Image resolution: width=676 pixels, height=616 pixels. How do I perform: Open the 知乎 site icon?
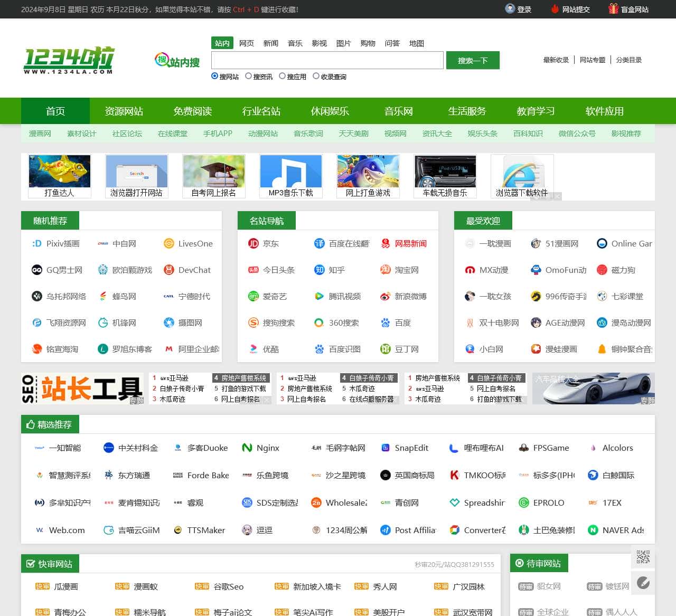tap(320, 270)
